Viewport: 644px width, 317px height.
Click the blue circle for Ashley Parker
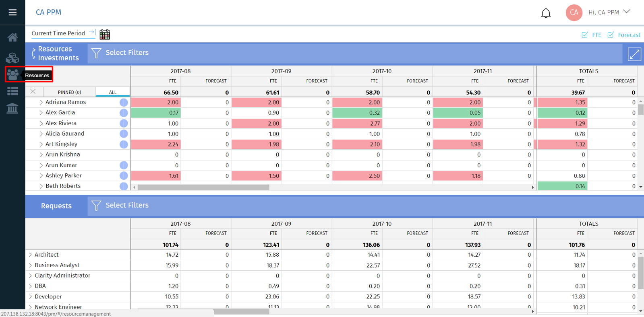[124, 176]
